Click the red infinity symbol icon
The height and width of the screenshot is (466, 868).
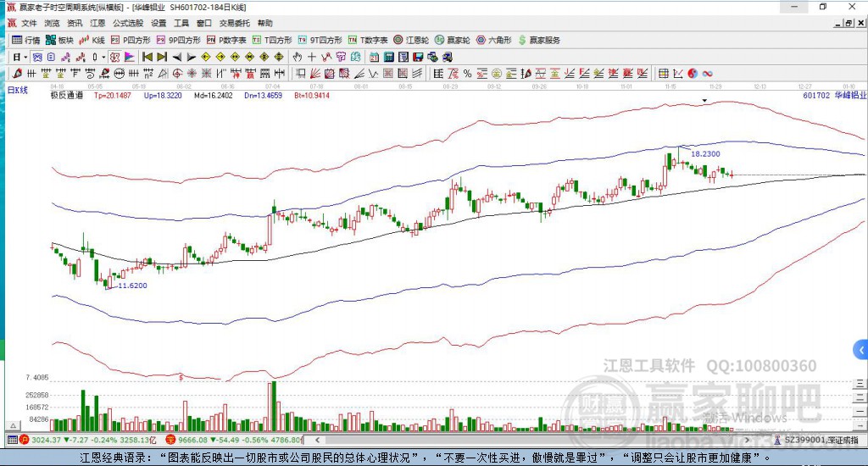[x=707, y=74]
